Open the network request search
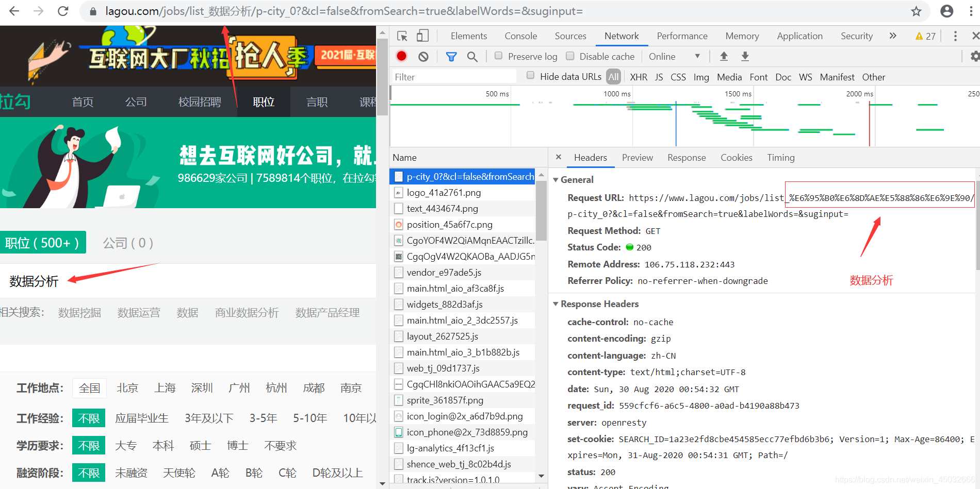The width and height of the screenshot is (980, 489). pyautogui.click(x=472, y=56)
